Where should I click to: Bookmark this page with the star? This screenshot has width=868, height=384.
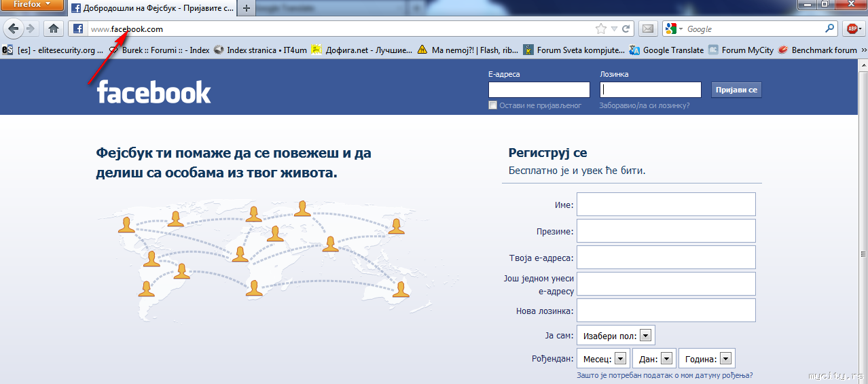601,29
